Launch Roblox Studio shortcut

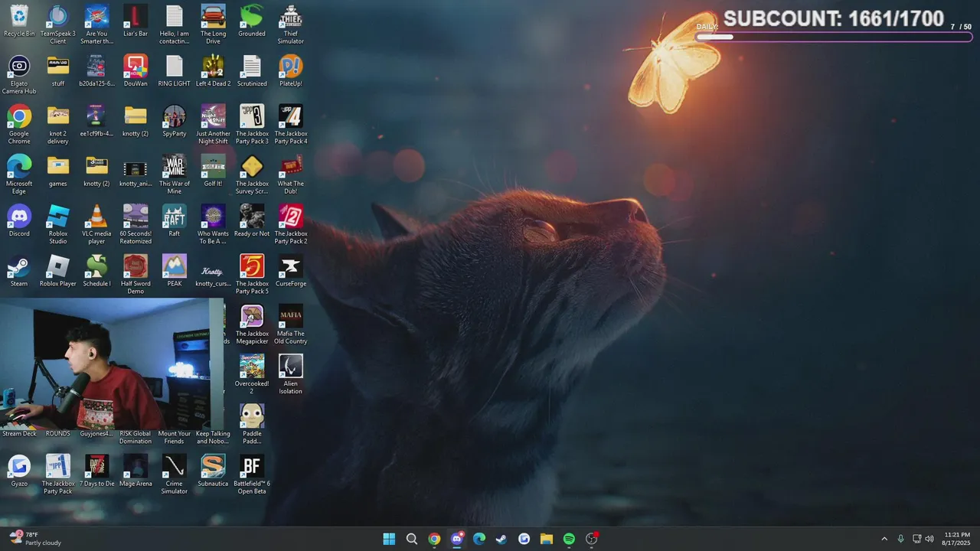(58, 224)
